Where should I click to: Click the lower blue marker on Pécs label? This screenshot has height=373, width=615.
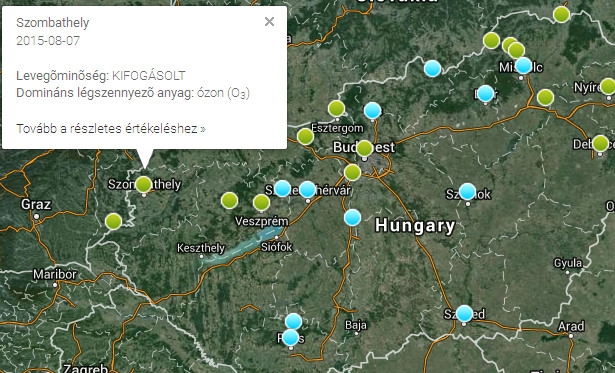pos(291,337)
